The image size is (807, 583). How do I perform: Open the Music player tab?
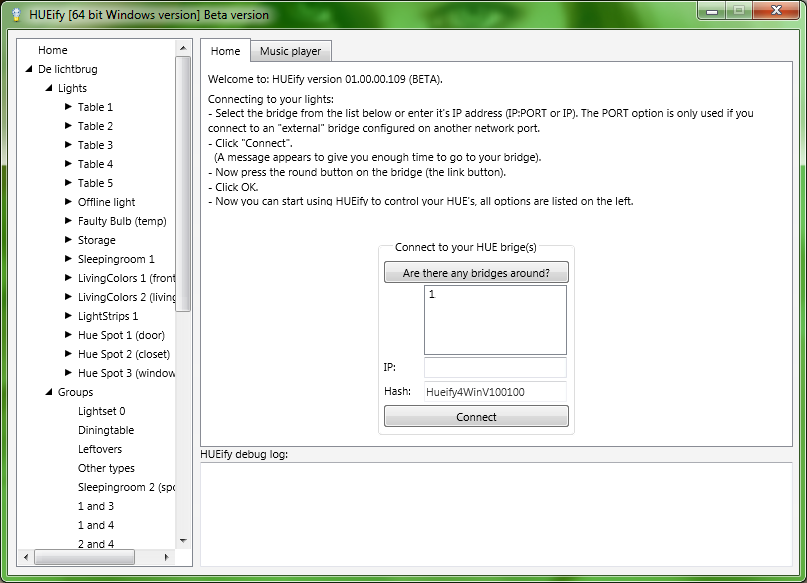(290, 51)
